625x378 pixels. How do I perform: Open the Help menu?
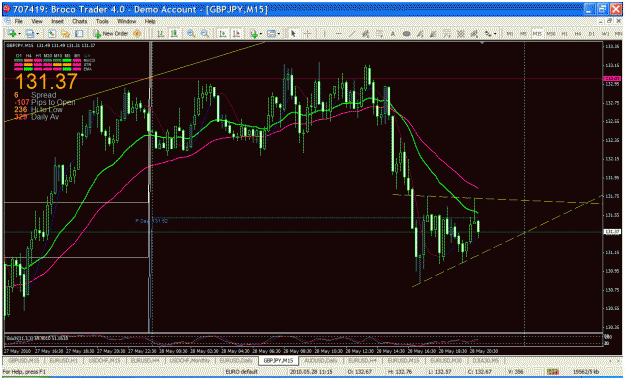150,21
